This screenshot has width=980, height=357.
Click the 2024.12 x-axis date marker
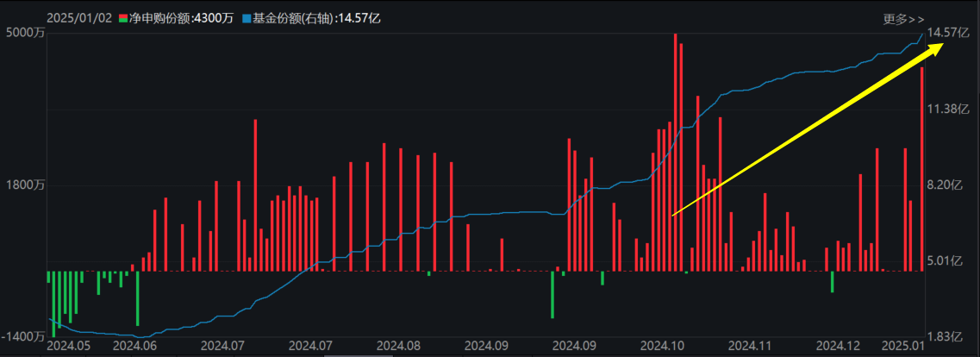click(x=839, y=345)
